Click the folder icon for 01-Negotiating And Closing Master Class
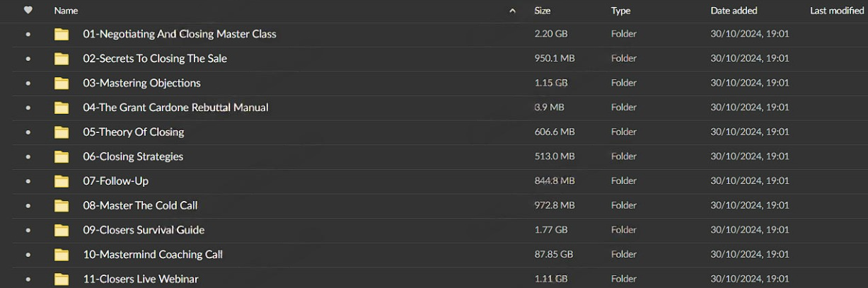This screenshot has width=868, height=288. pyautogui.click(x=62, y=35)
